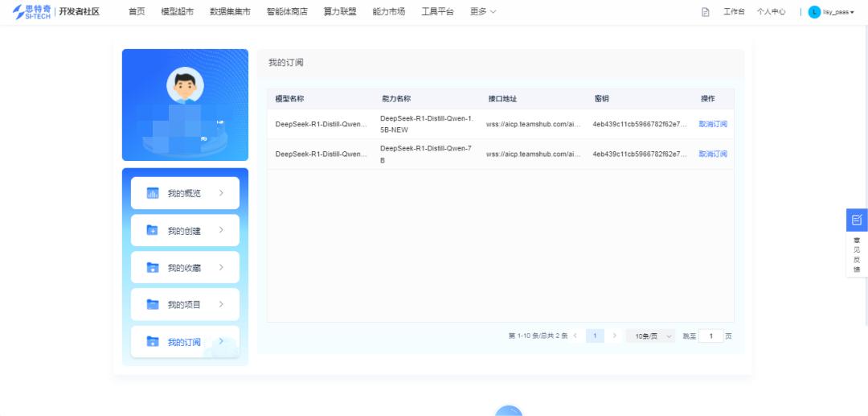
Task: Open the 意见反馈 feedback icon
Action: 857,220
